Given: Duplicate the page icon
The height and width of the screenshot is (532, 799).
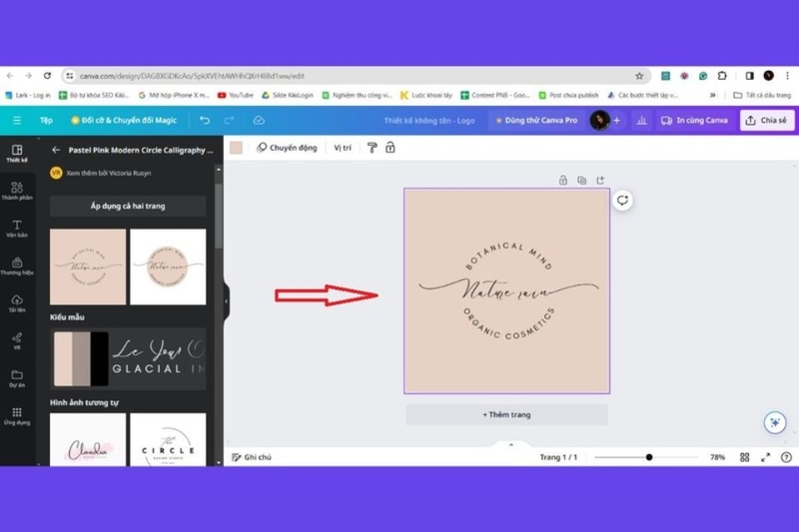Looking at the screenshot, I should [582, 181].
